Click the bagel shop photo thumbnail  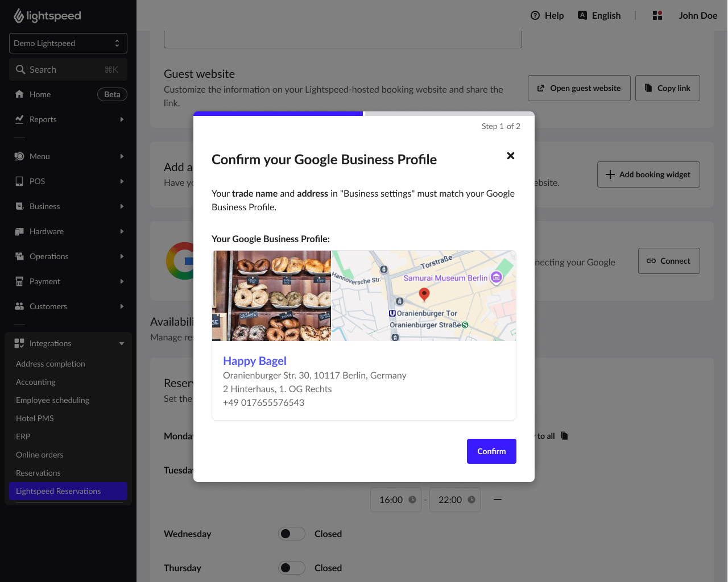point(271,296)
